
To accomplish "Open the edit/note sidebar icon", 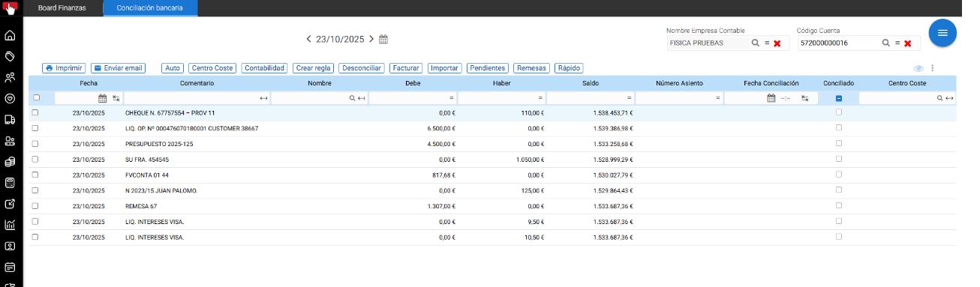I will click(x=10, y=204).
